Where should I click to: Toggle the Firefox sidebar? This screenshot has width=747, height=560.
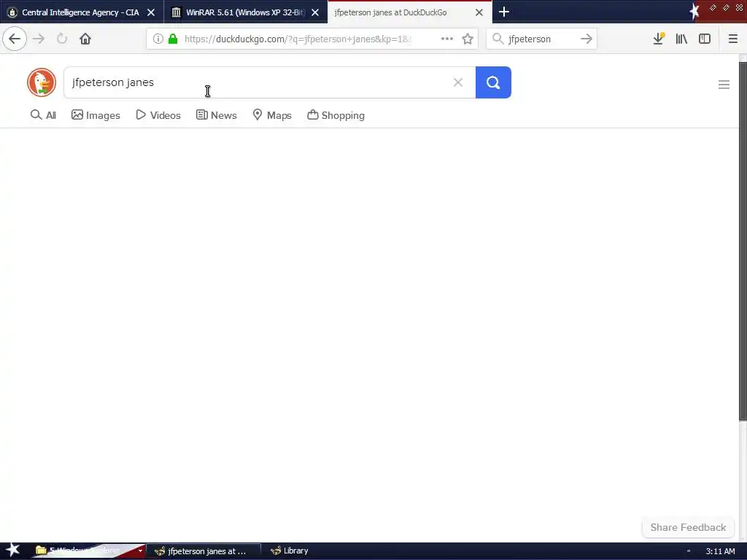tap(705, 39)
